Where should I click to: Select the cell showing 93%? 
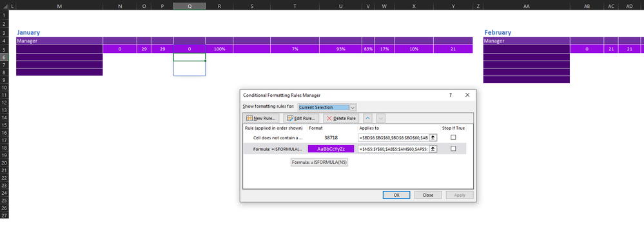[x=340, y=49]
